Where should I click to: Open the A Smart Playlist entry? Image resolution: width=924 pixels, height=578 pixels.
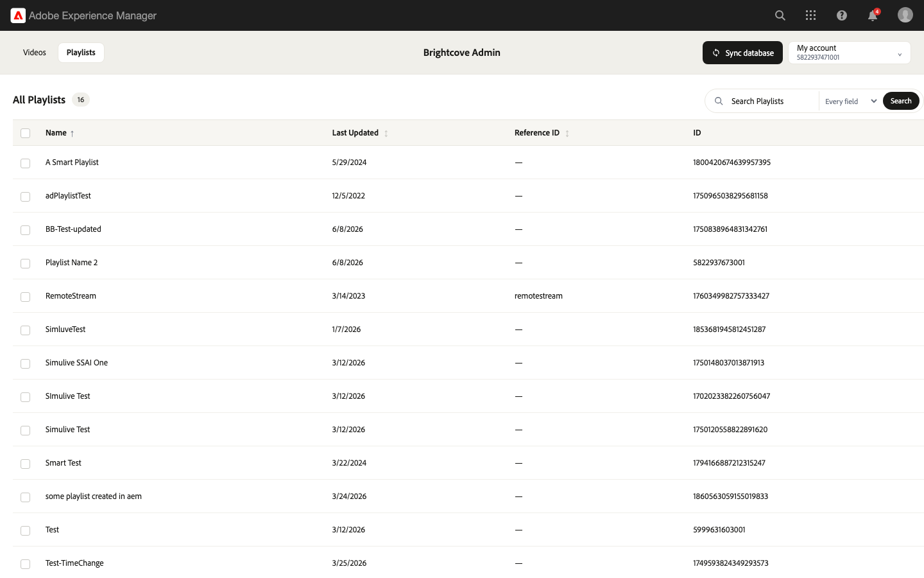coord(72,162)
